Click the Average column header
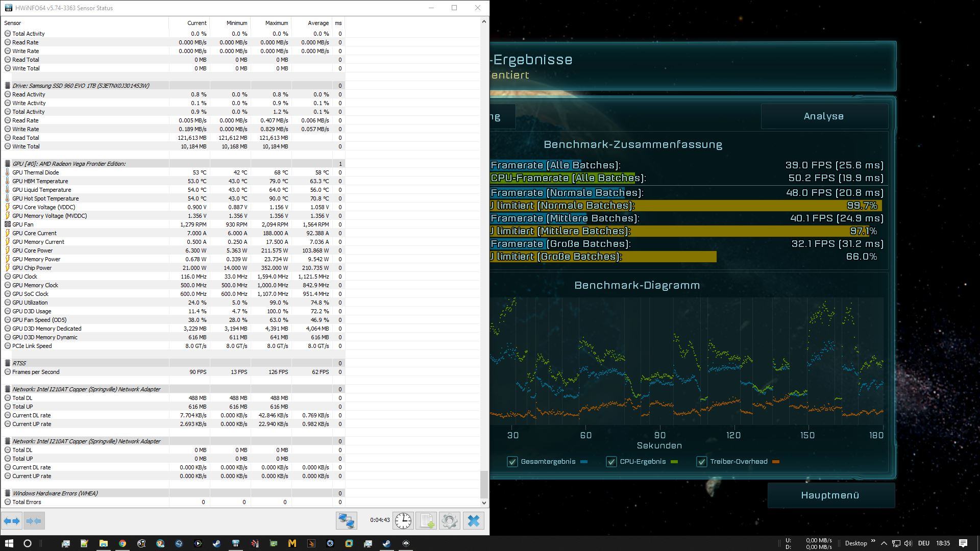The width and height of the screenshot is (980, 551). coord(312,23)
